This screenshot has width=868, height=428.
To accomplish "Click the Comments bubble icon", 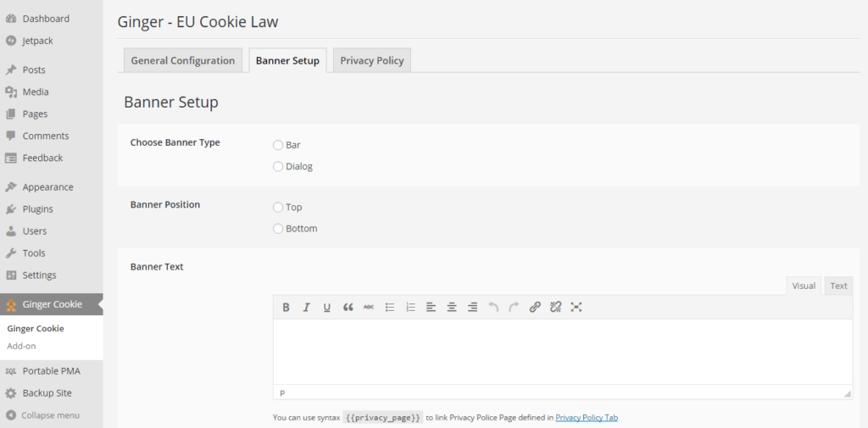I will [x=10, y=136].
